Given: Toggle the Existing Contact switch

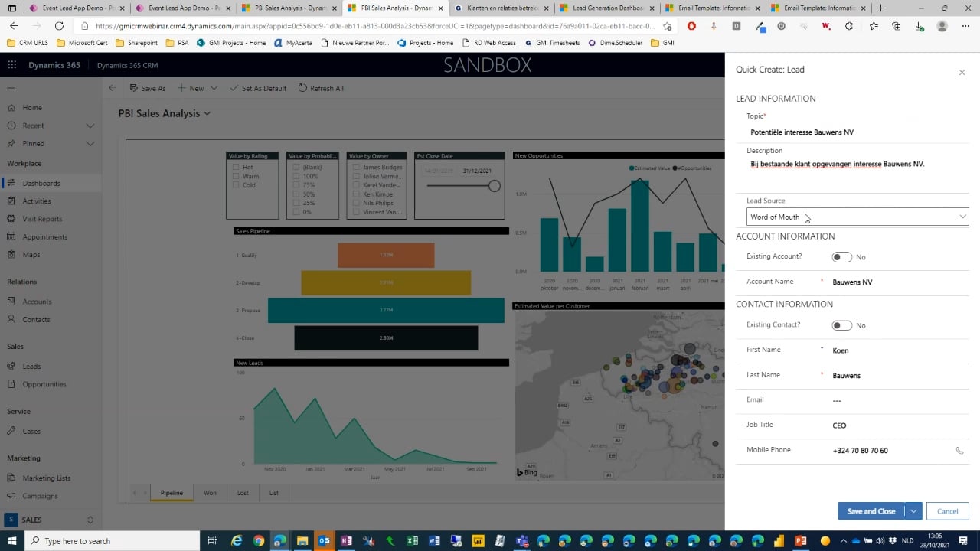Looking at the screenshot, I should tap(841, 325).
